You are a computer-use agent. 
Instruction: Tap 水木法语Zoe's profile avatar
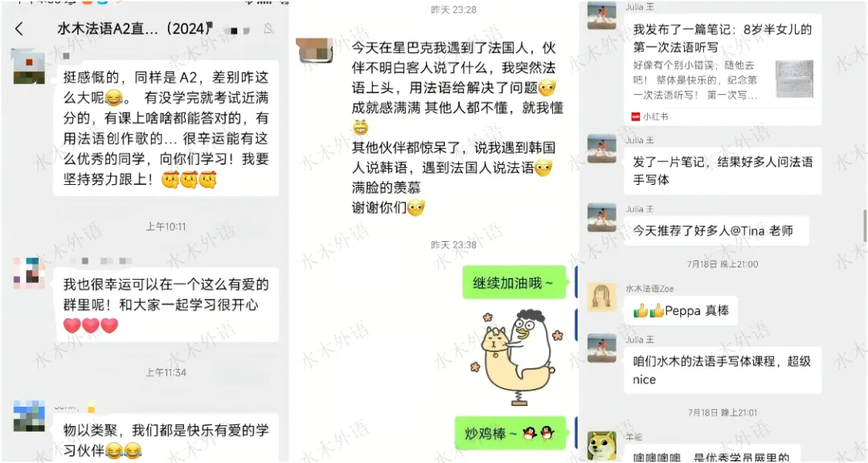point(602,297)
